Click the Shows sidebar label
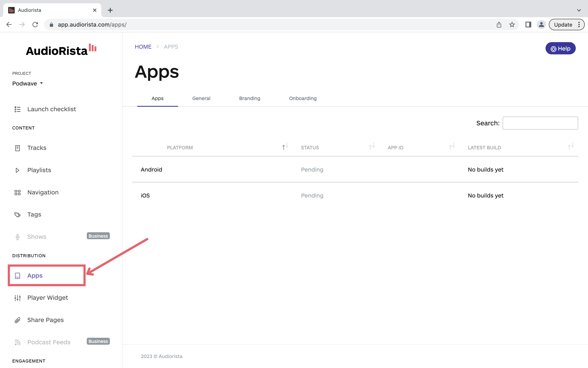This screenshot has height=368, width=588. (37, 237)
